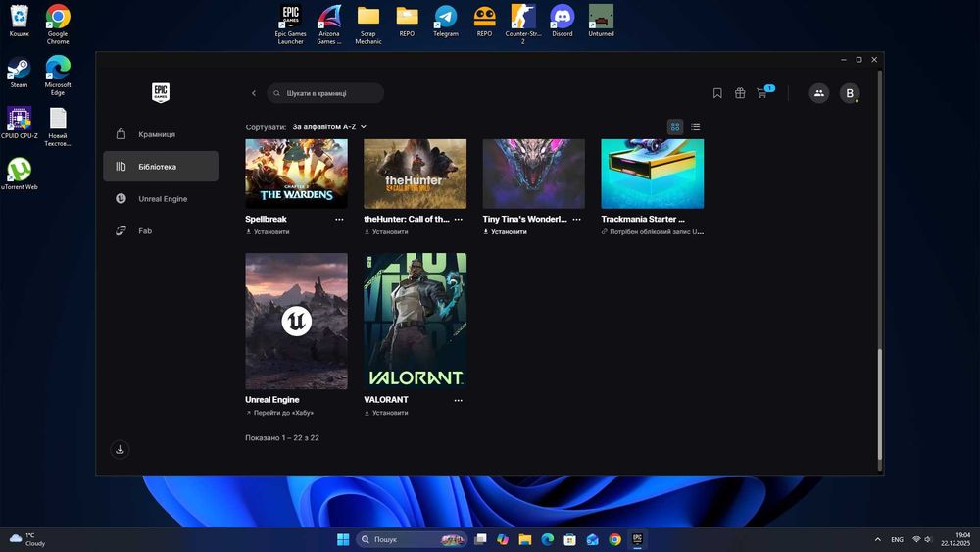Click Установити under VALORANT
The width and height of the screenshot is (980, 552).
(389, 413)
